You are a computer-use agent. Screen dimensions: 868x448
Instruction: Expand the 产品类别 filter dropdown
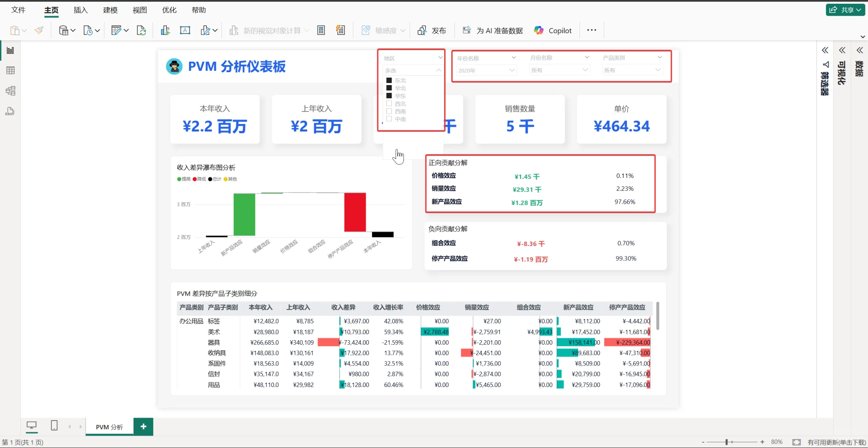(660, 57)
